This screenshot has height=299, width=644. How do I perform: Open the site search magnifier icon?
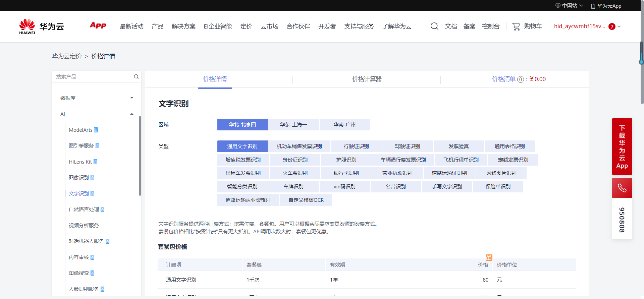(x=434, y=26)
